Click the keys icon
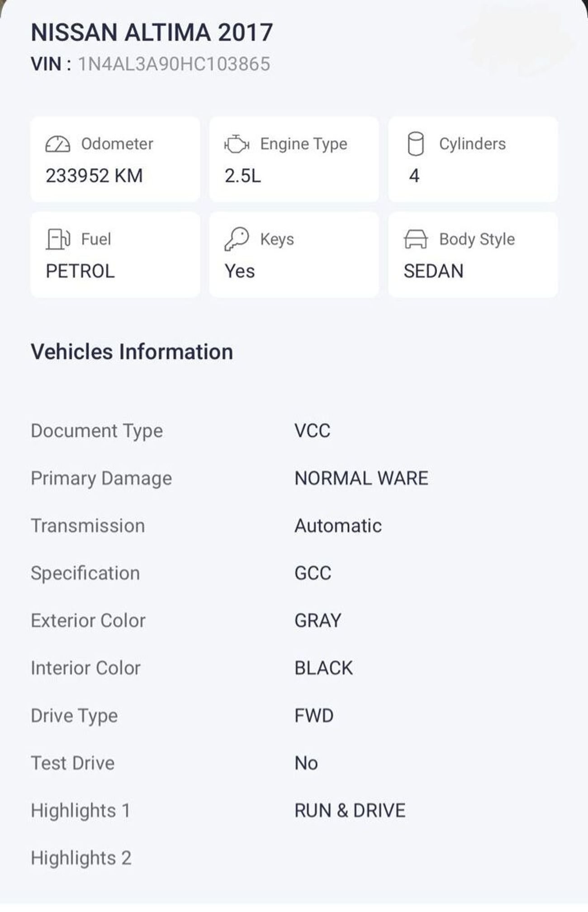This screenshot has height=912, width=588. click(237, 239)
